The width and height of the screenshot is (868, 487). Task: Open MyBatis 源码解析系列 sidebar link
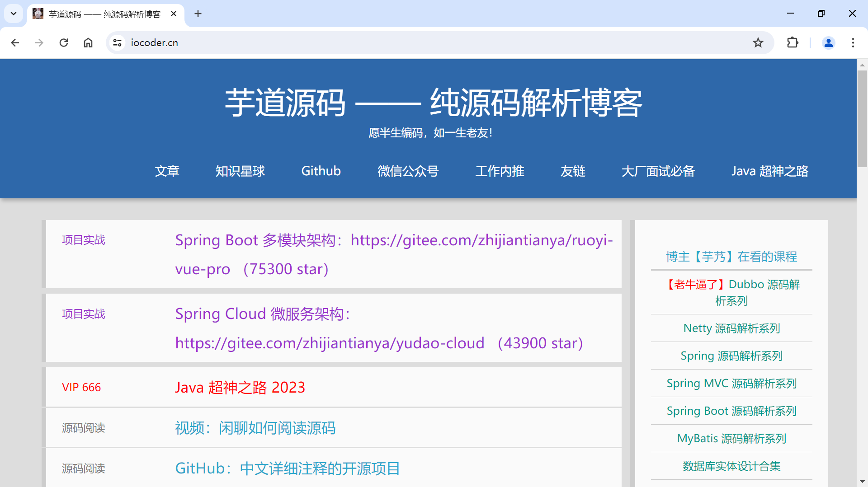click(x=731, y=439)
